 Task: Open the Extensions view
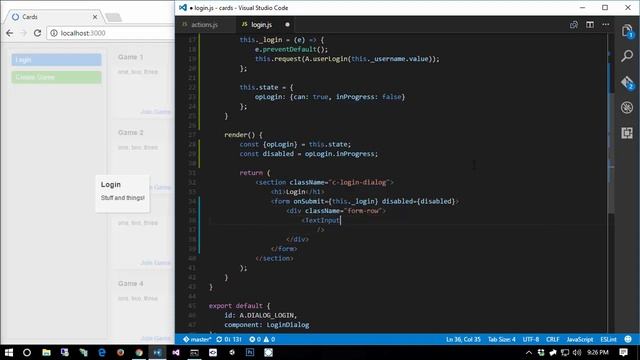click(x=627, y=133)
